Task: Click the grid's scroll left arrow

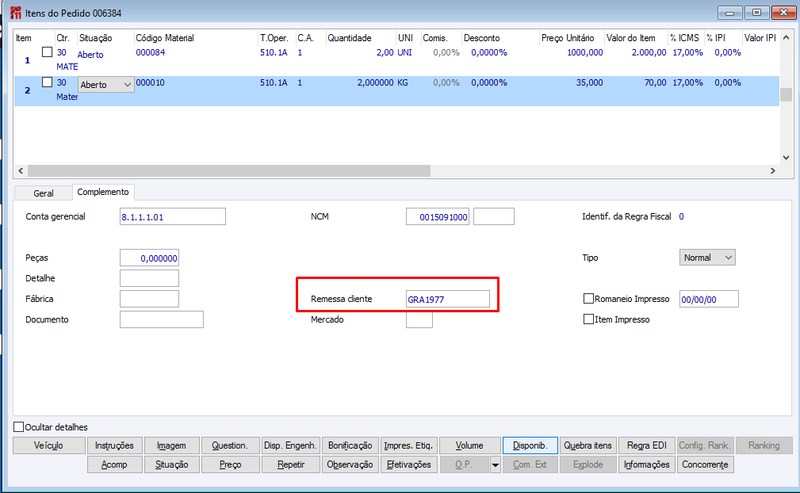Action: (20, 171)
